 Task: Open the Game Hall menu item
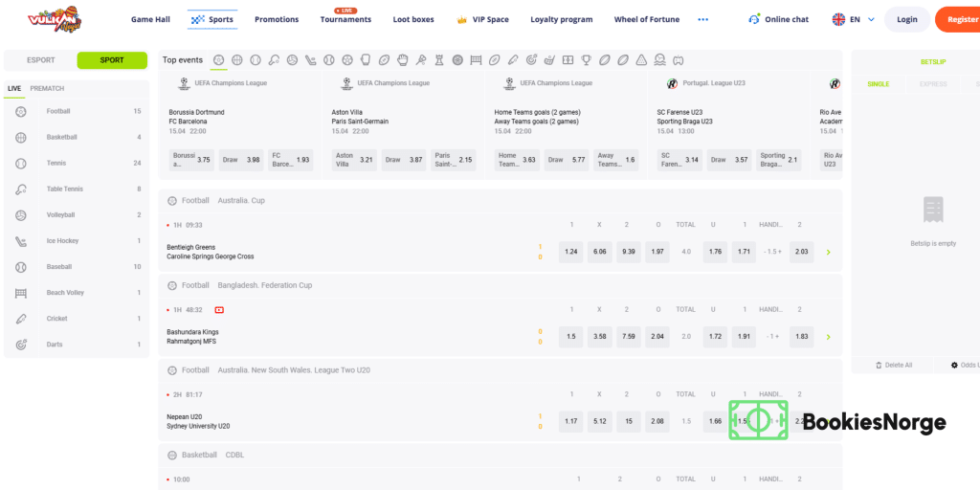pos(150,19)
